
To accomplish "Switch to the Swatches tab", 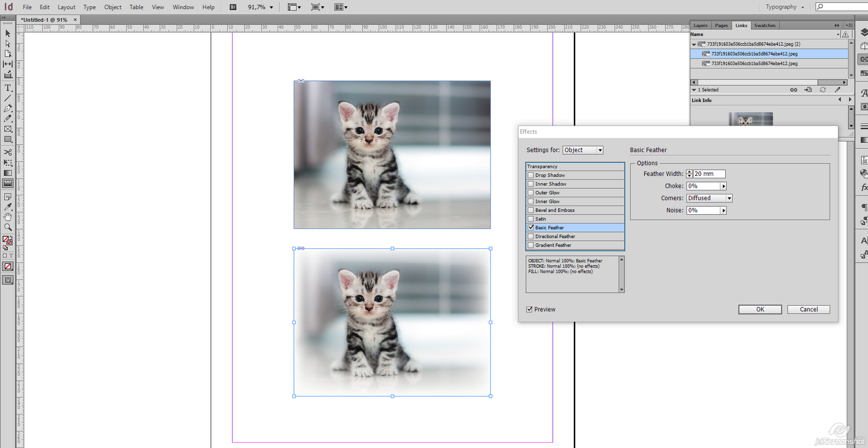I will coord(764,25).
